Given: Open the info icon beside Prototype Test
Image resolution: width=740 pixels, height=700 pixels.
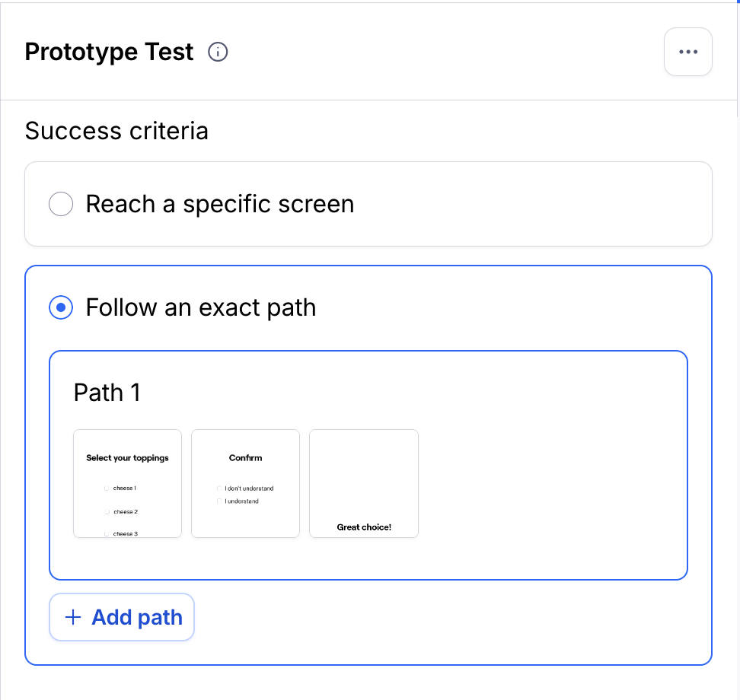Looking at the screenshot, I should pos(218,52).
